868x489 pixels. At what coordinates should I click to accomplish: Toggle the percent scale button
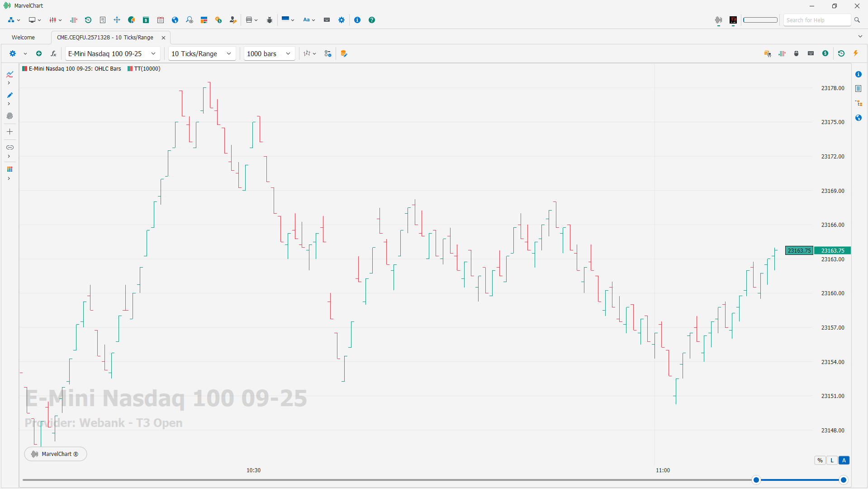(x=820, y=460)
